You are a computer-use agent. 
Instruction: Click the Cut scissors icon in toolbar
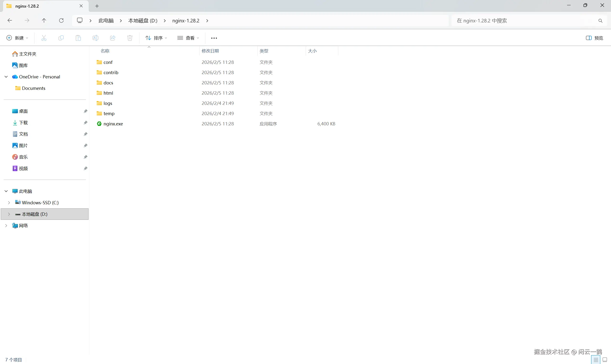44,38
